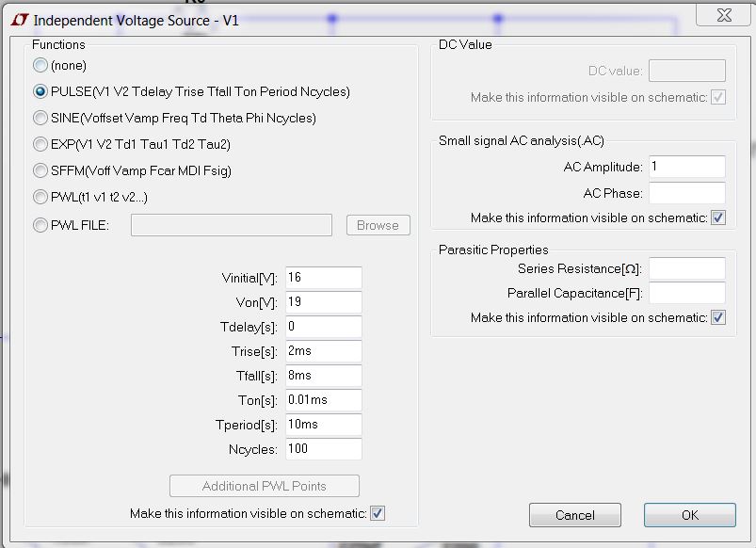Close the Independent Voltage Source dialog
The width and height of the screenshot is (756, 548).
(724, 15)
